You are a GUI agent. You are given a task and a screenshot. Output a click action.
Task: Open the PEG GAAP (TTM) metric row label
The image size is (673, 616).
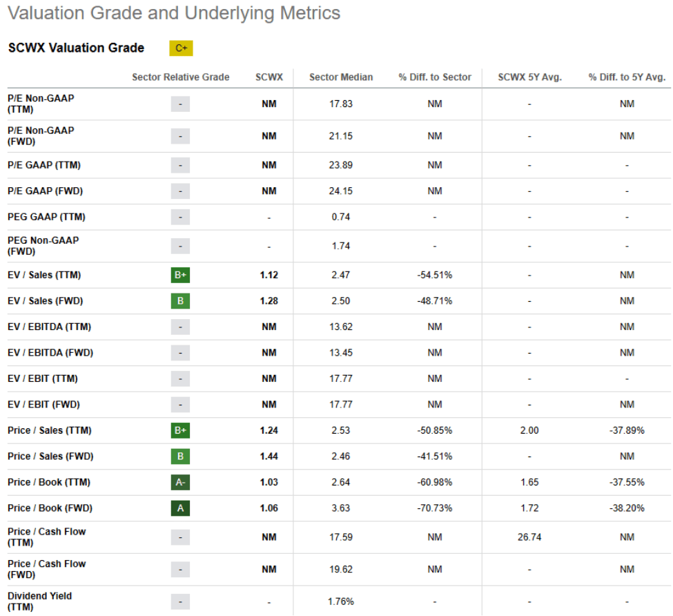tap(46, 217)
